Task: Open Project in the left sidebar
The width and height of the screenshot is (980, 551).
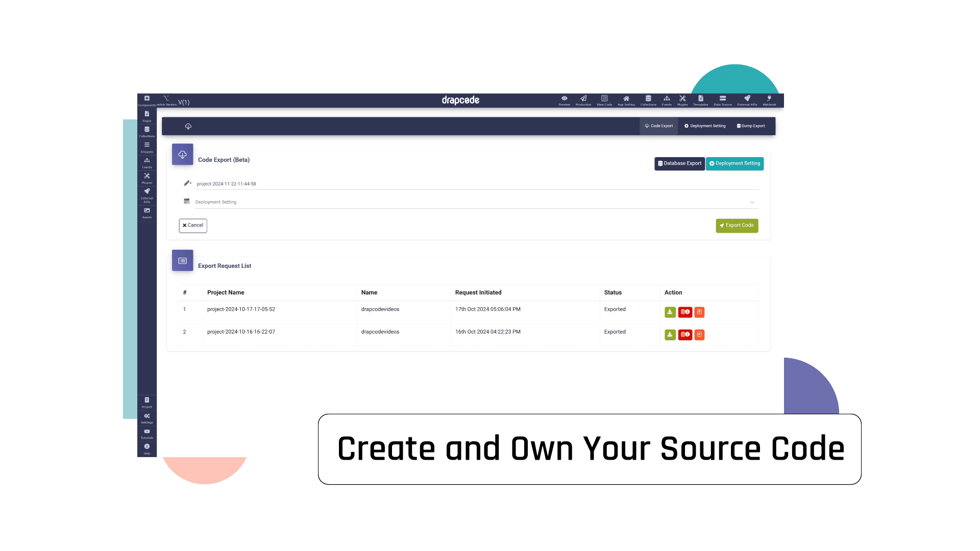Action: pyautogui.click(x=147, y=403)
